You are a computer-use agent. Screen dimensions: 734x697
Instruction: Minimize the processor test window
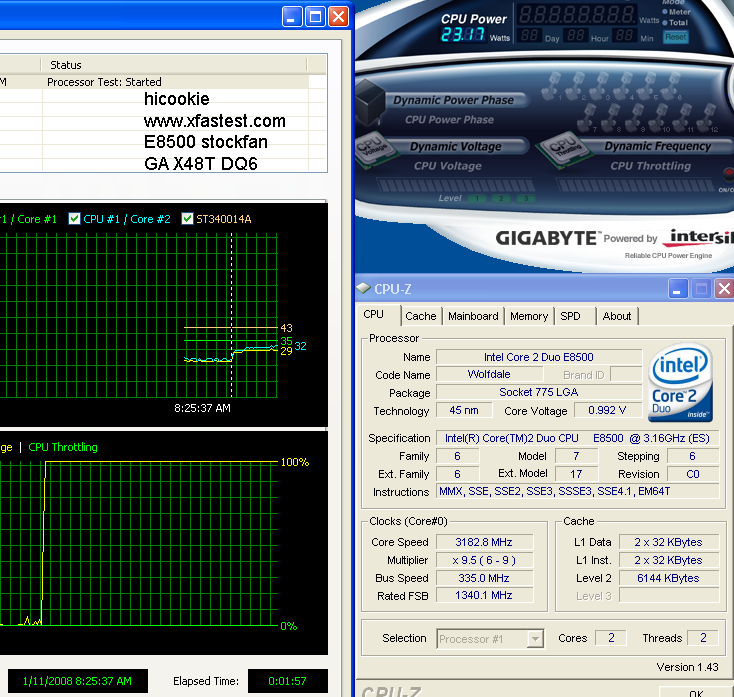(x=292, y=17)
